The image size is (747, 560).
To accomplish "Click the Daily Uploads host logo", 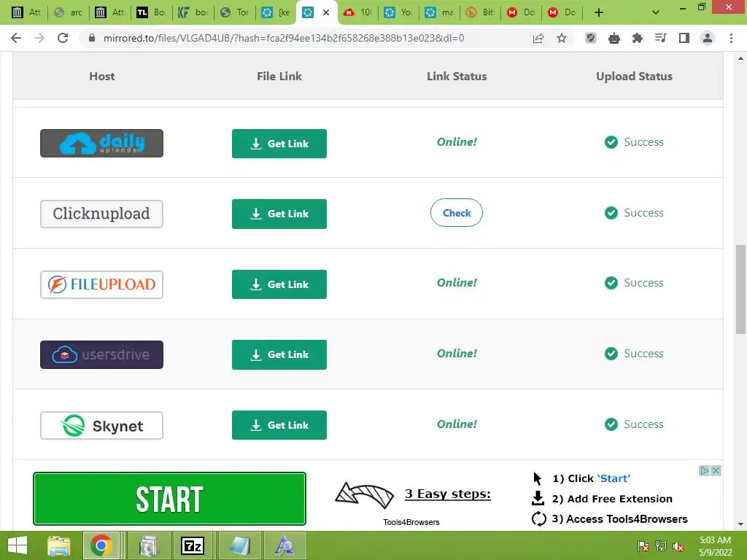I will tap(101, 144).
